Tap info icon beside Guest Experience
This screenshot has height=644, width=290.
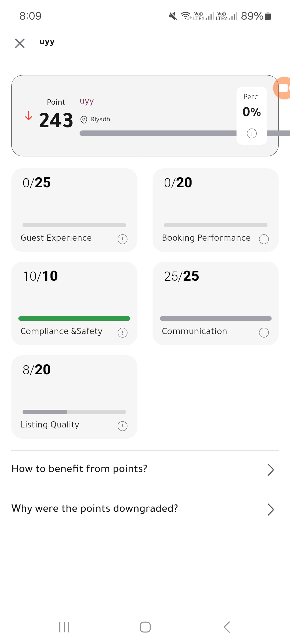(122, 239)
